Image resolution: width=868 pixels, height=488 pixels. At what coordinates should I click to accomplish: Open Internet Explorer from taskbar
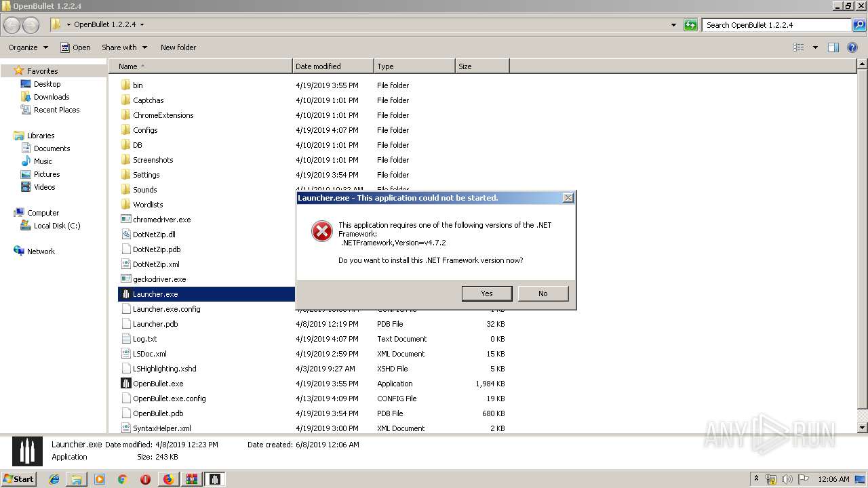54,479
